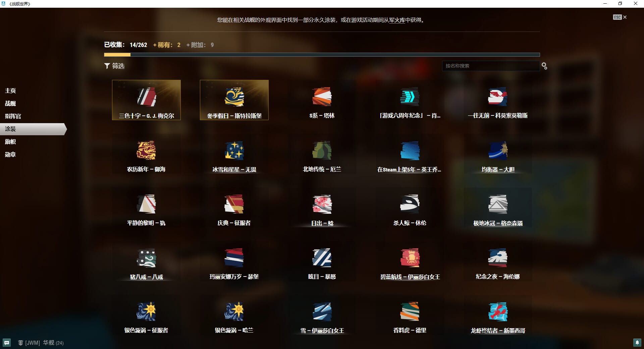644x349 pixels.
Task: Choose the 杀人鲸 – 休伦 orca camouflage
Action: [x=410, y=204]
